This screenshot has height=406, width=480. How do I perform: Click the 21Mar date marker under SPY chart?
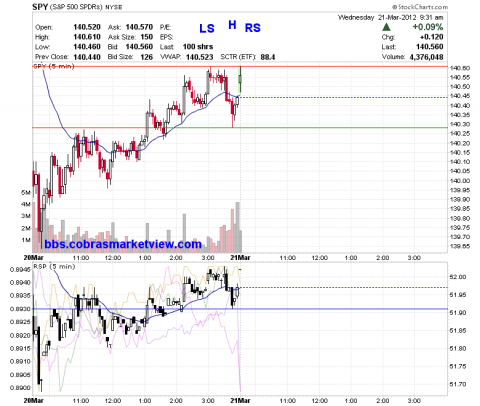241,258
